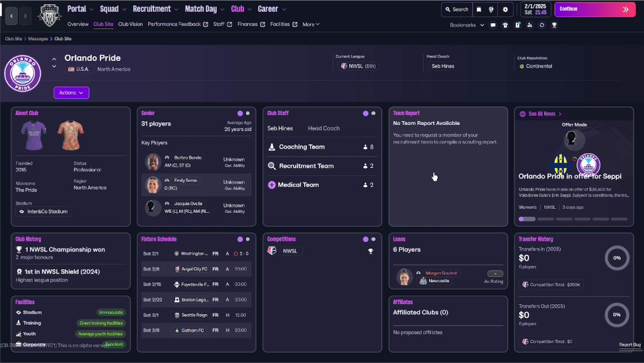Open Performance Feedback external link icon
Image resolution: width=644 pixels, height=363 pixels.
[206, 24]
